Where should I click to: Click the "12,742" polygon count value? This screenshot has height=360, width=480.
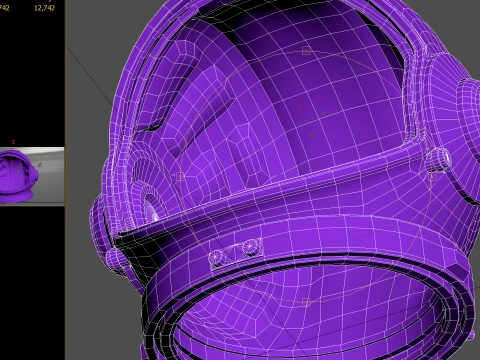click(x=44, y=8)
